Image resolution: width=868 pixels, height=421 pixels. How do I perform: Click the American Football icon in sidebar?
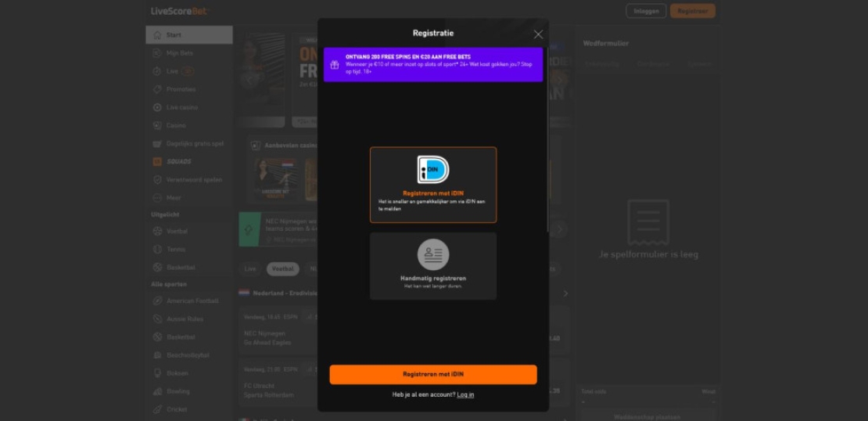(157, 301)
